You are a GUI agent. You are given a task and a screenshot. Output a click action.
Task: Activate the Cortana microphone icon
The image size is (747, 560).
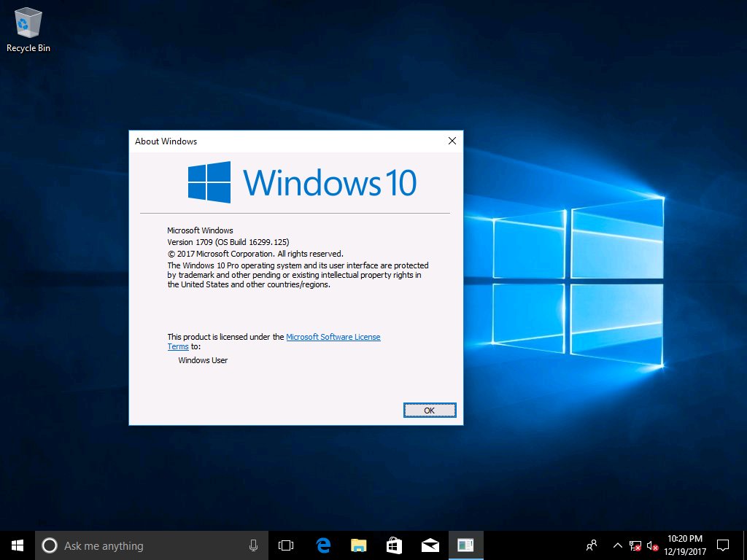(253, 545)
